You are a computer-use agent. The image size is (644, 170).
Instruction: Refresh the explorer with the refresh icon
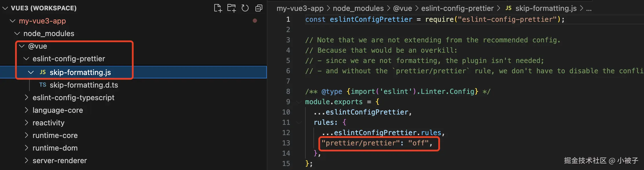[245, 8]
